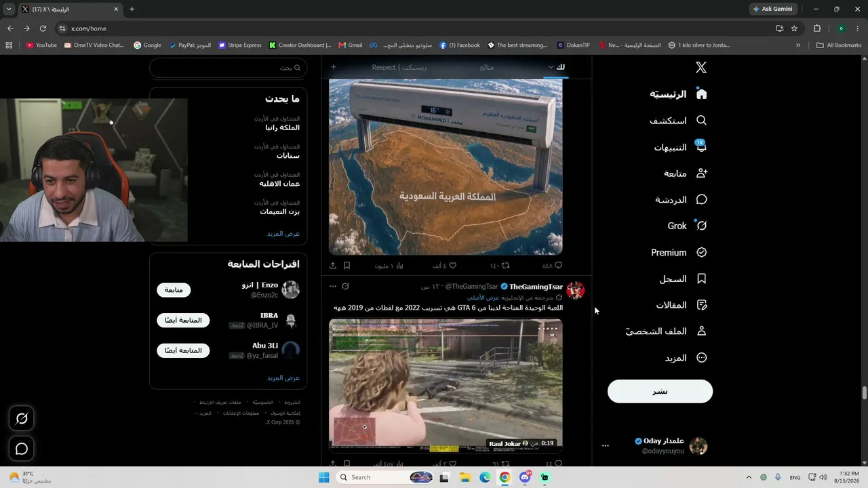The width and height of the screenshot is (868, 488).
Task: View analytics of Saudi map post (١ مليون)
Action: point(390,266)
